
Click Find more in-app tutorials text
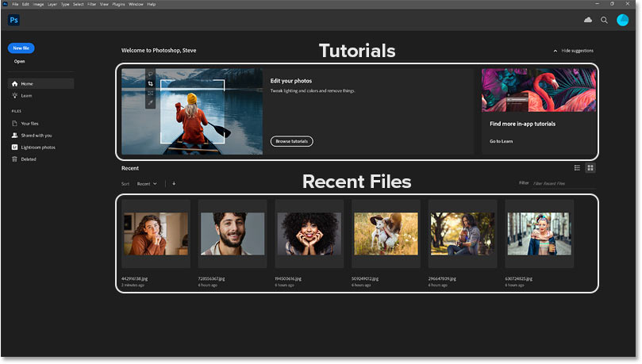click(x=522, y=124)
